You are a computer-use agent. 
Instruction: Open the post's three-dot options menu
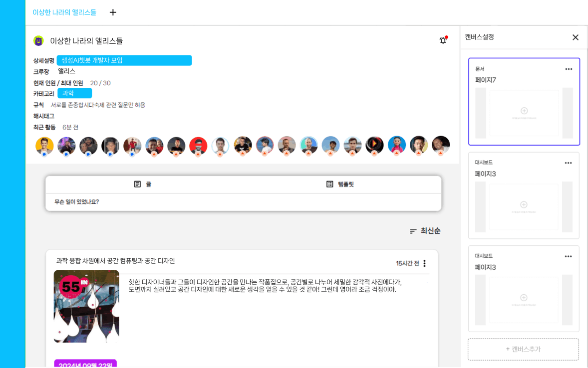pos(424,263)
